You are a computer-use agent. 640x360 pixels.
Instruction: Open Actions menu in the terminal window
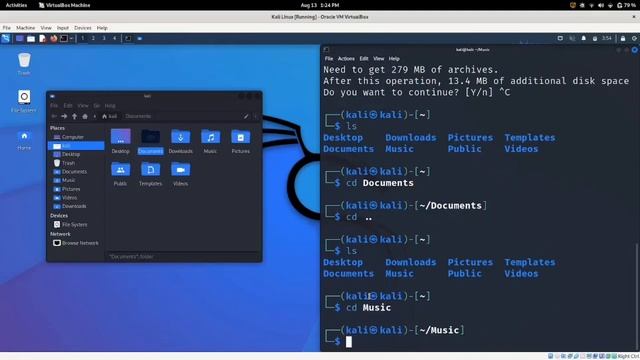(346, 59)
